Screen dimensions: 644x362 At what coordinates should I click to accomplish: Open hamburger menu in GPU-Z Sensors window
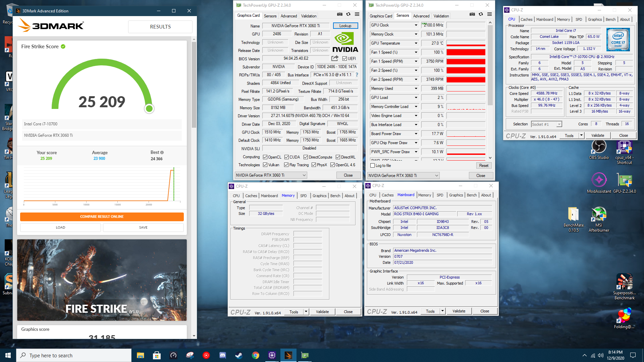(x=490, y=14)
